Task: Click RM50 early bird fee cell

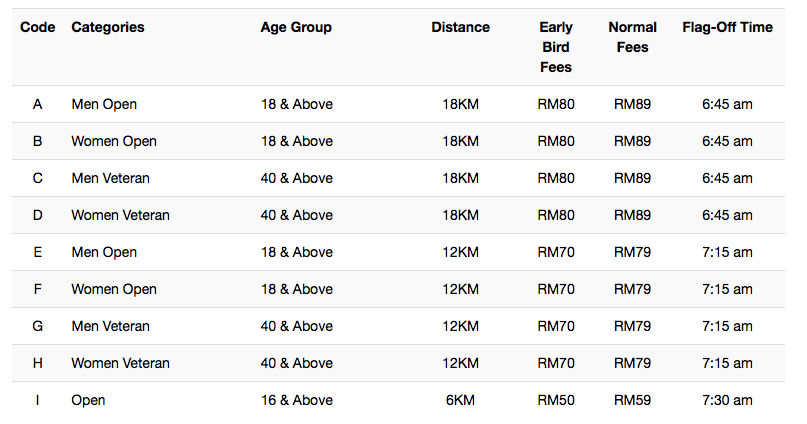Action: pyautogui.click(x=556, y=401)
